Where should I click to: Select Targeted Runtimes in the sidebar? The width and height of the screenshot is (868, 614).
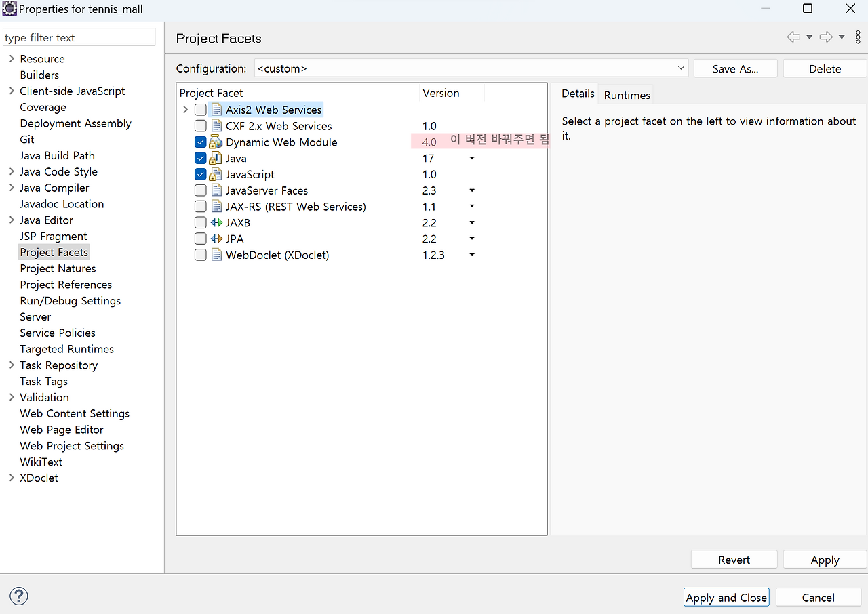tap(66, 348)
